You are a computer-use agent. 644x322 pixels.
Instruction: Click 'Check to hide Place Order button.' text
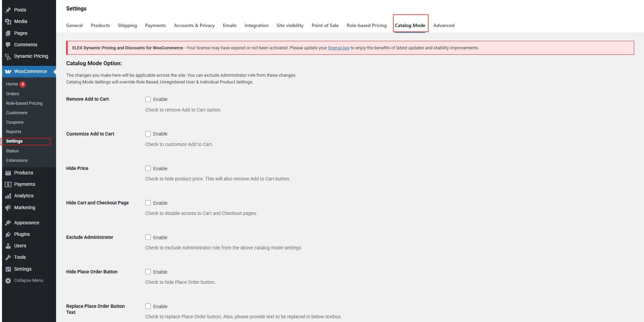[180, 282]
